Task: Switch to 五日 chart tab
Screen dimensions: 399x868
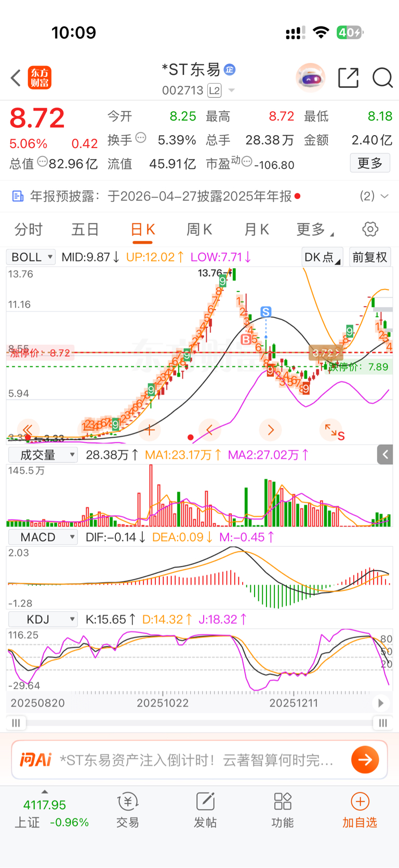Action: coord(85,229)
